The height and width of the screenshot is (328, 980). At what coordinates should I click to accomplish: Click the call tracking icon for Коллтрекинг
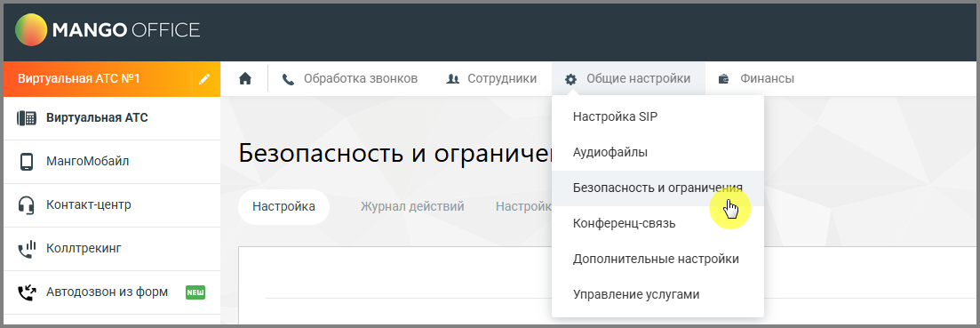pos(27,249)
